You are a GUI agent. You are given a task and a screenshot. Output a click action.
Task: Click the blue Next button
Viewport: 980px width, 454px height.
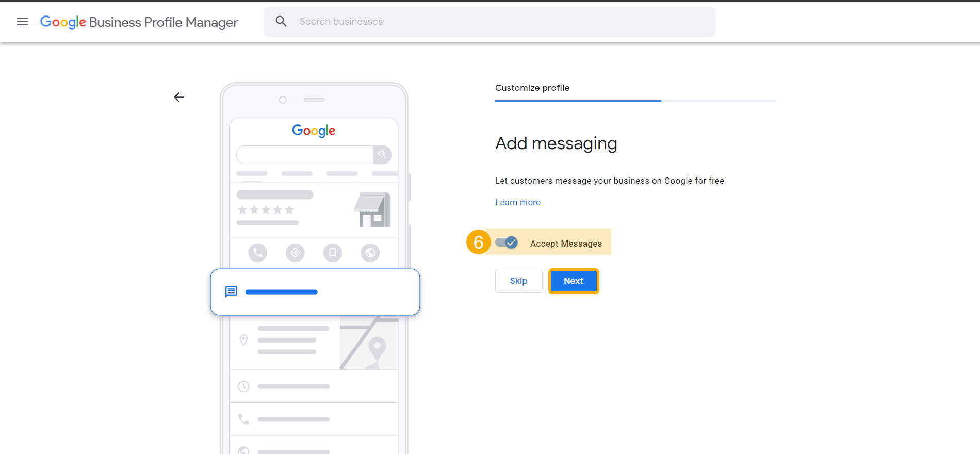click(574, 281)
